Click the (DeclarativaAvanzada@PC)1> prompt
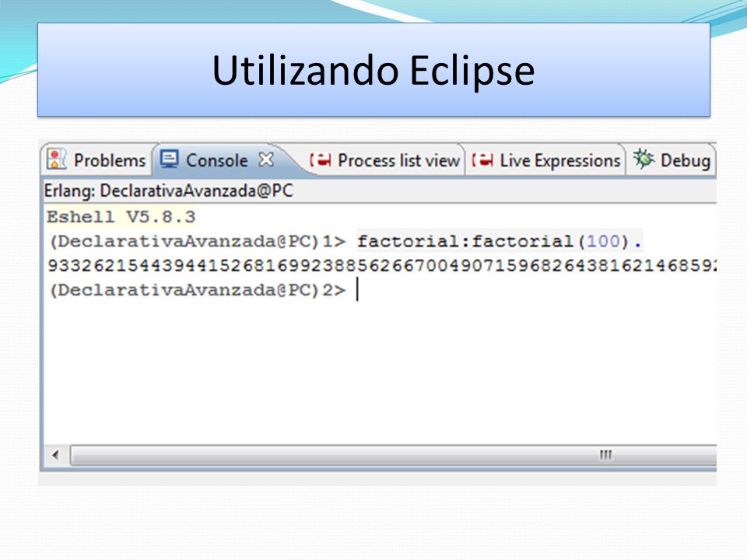747x560 pixels. tap(198, 241)
